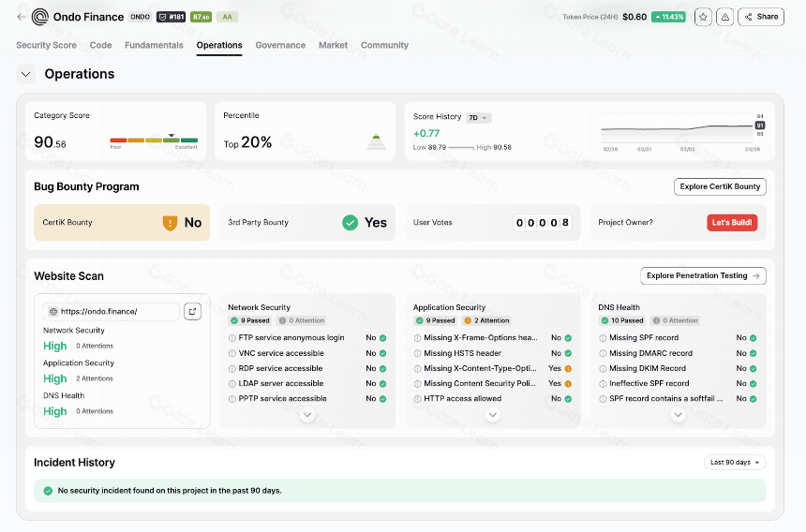The image size is (806, 532).
Task: Click the 11.43% price change badge
Action: [668, 17]
